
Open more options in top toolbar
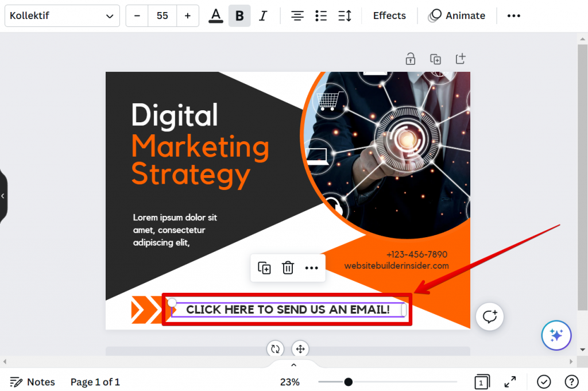(513, 16)
